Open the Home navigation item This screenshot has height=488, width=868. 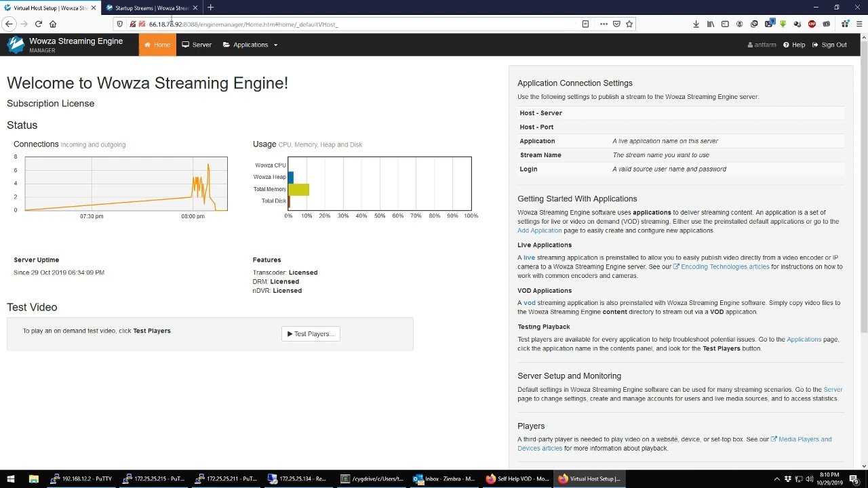point(157,45)
